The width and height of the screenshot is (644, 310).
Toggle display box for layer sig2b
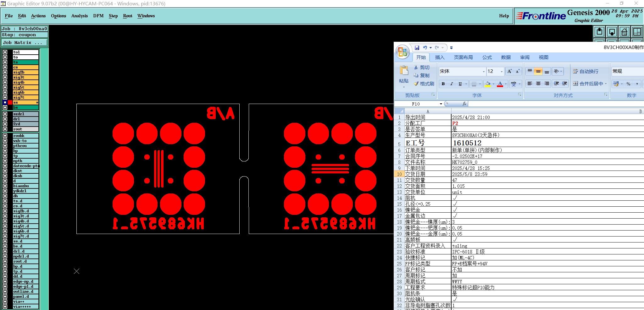[x=5, y=72]
